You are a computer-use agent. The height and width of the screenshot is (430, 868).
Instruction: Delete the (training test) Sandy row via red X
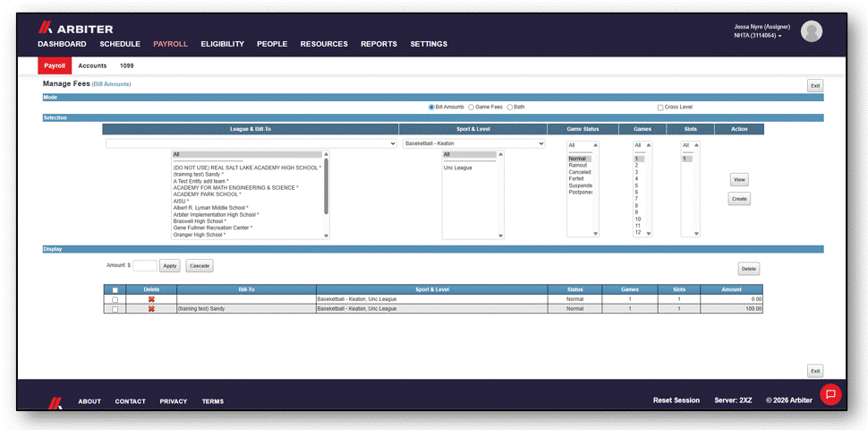[x=151, y=309]
